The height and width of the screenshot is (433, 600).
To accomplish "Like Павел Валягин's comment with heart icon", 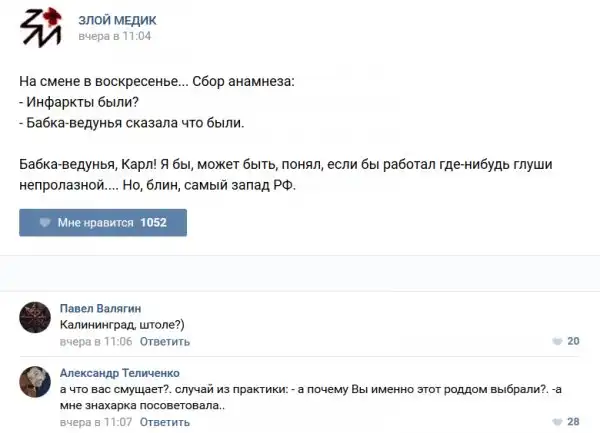I will point(557,342).
